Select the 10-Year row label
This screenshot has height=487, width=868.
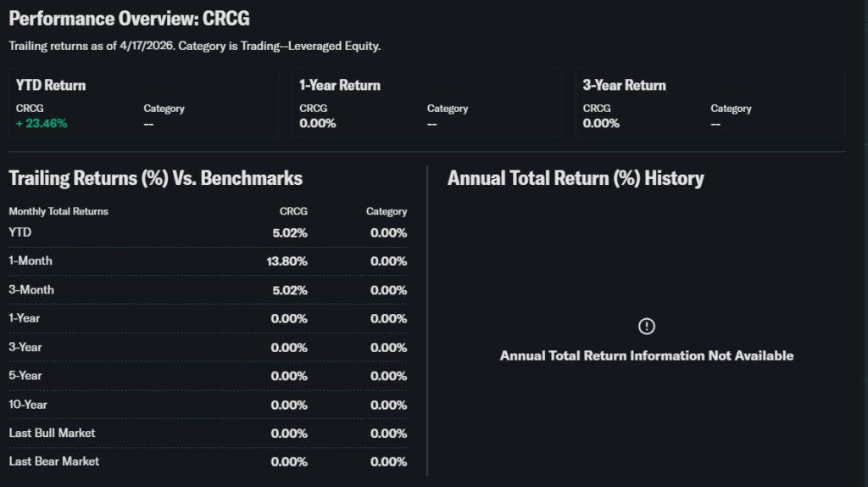point(28,404)
